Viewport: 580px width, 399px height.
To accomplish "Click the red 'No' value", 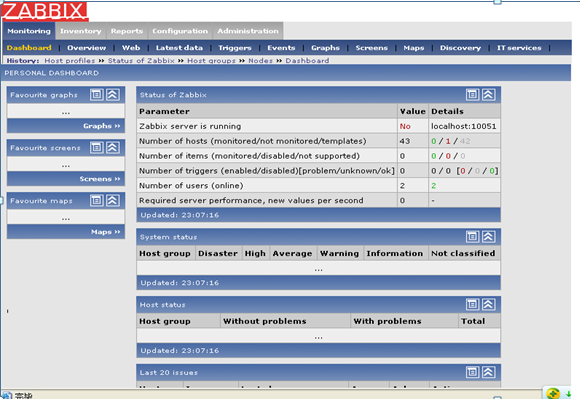I will (405, 126).
